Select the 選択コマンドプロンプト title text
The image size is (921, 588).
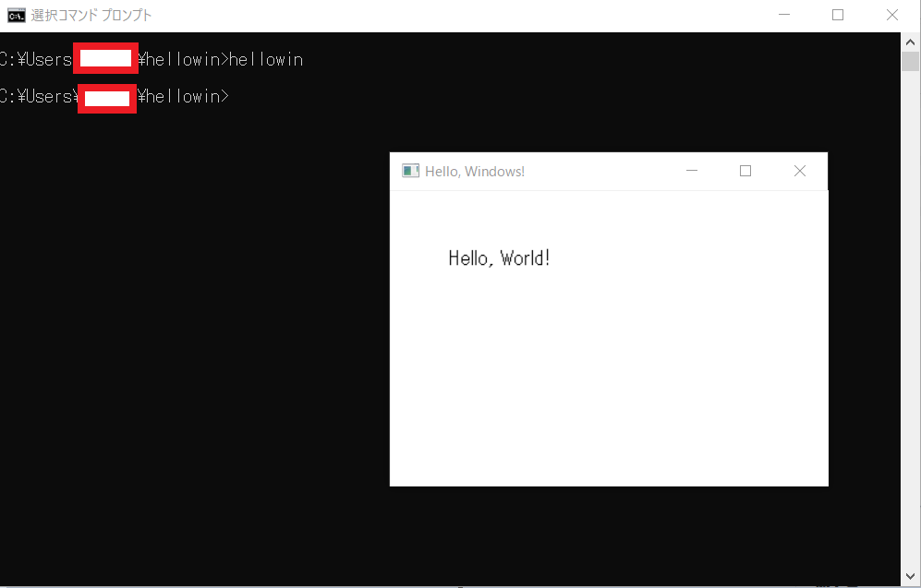(x=90, y=15)
